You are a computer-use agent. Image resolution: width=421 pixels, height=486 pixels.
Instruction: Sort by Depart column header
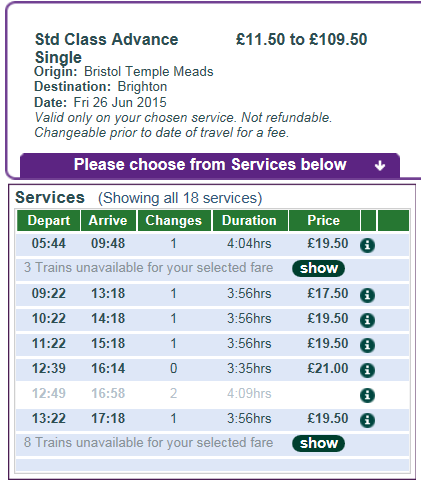(x=49, y=220)
